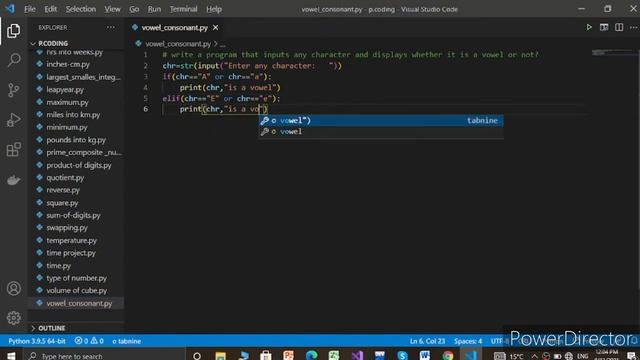The height and width of the screenshot is (360, 640).
Task: Open Visual Studio from the taskbar
Action: (357, 356)
